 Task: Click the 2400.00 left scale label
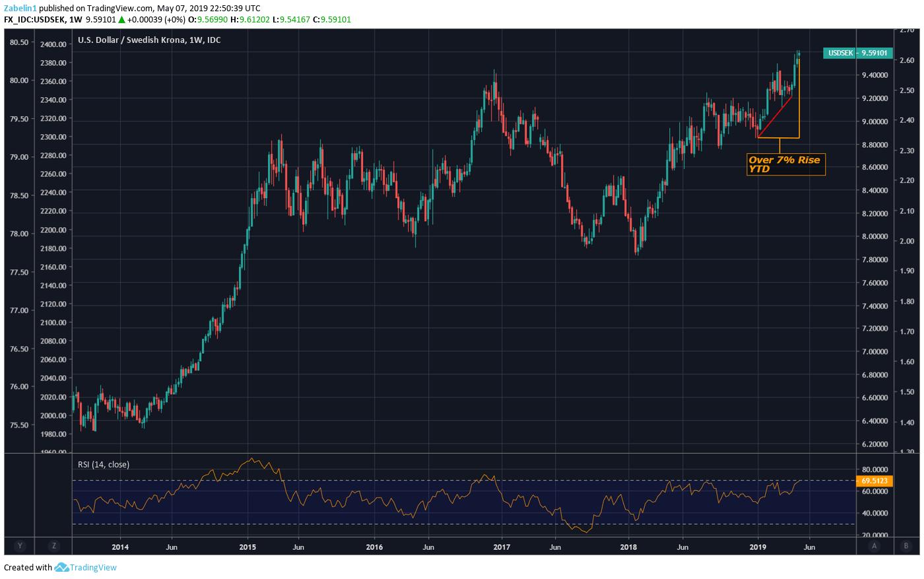[53, 44]
